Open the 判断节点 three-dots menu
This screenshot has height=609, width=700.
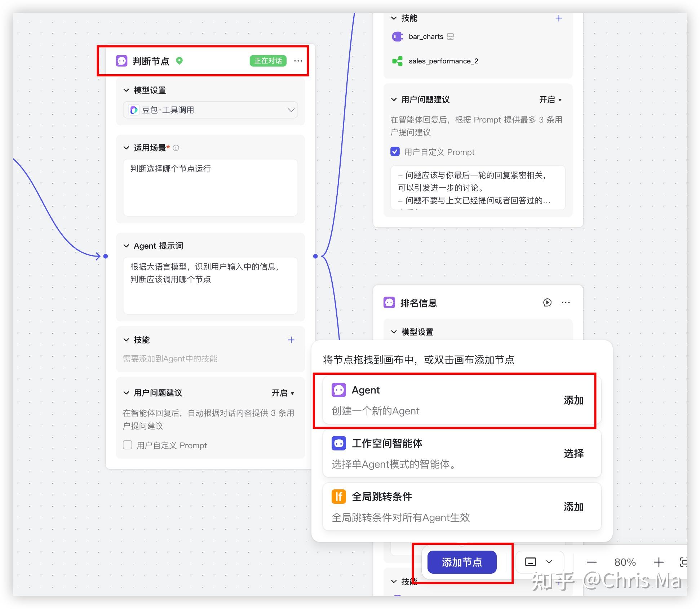tap(298, 61)
